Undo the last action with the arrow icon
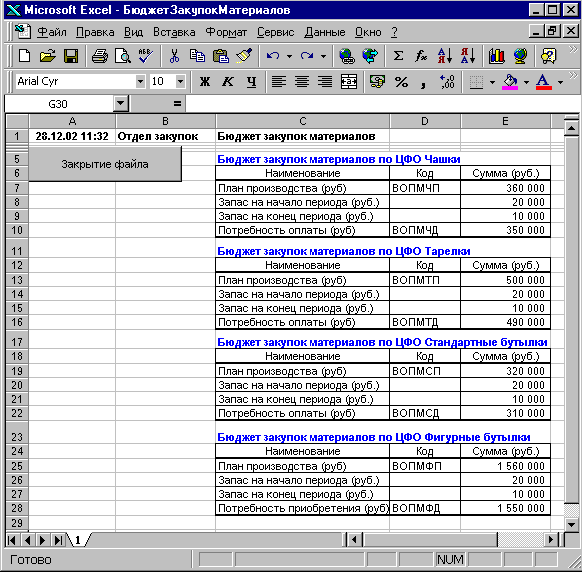The height and width of the screenshot is (576, 582). [272, 56]
